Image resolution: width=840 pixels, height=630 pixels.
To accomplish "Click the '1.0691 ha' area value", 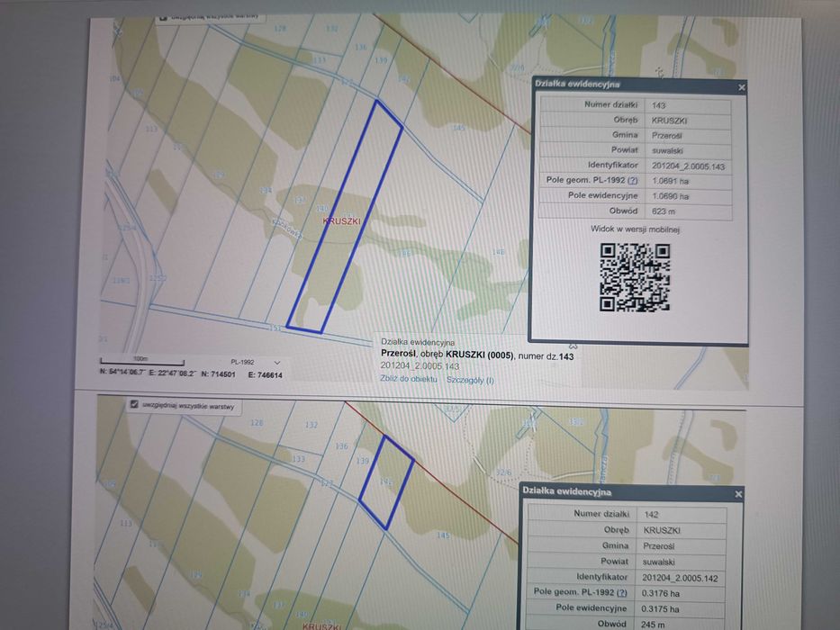I will click(670, 181).
